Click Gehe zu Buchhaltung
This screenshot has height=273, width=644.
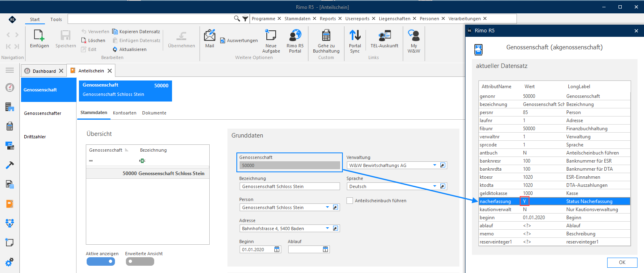[326, 41]
